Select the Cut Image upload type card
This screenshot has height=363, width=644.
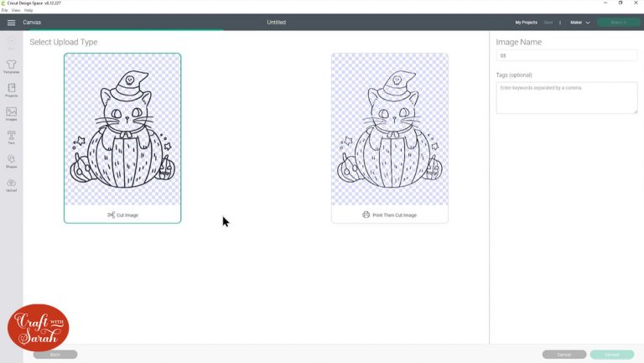[x=122, y=138]
